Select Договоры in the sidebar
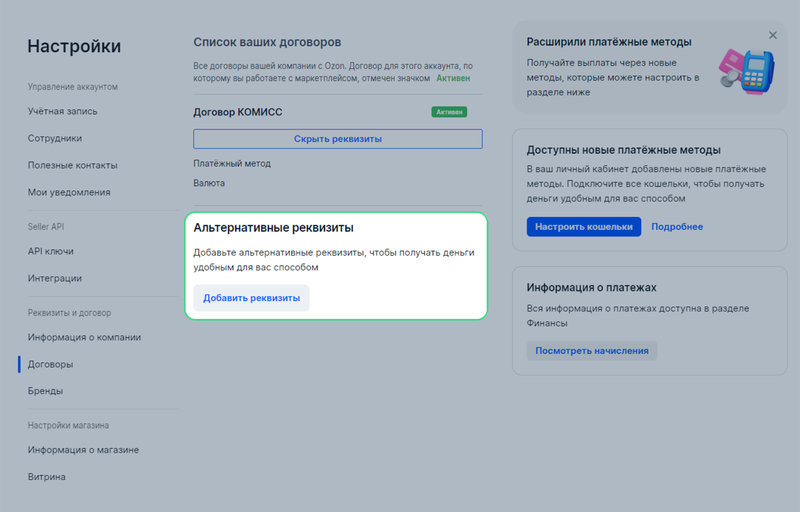 (x=51, y=364)
